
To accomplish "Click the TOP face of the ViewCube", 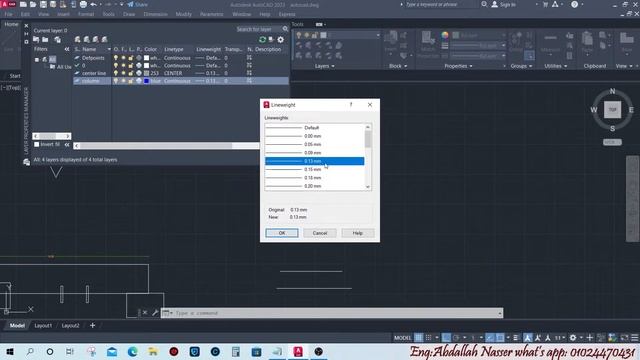I will (612, 110).
